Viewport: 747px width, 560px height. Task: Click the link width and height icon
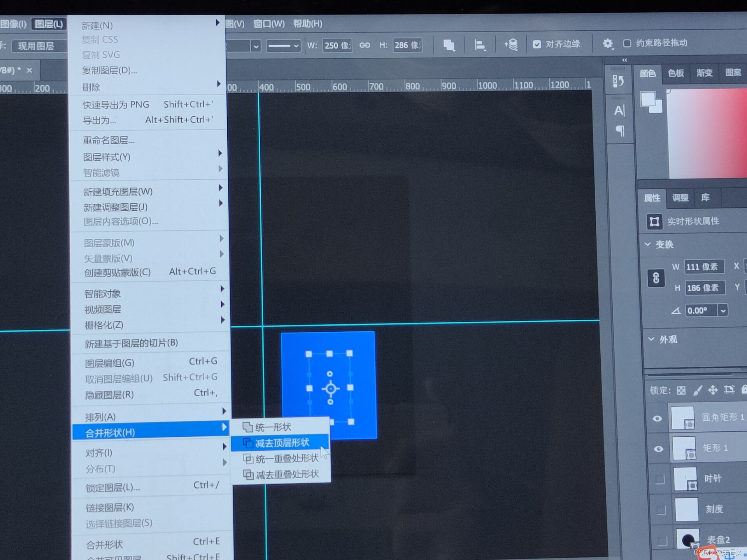click(365, 45)
